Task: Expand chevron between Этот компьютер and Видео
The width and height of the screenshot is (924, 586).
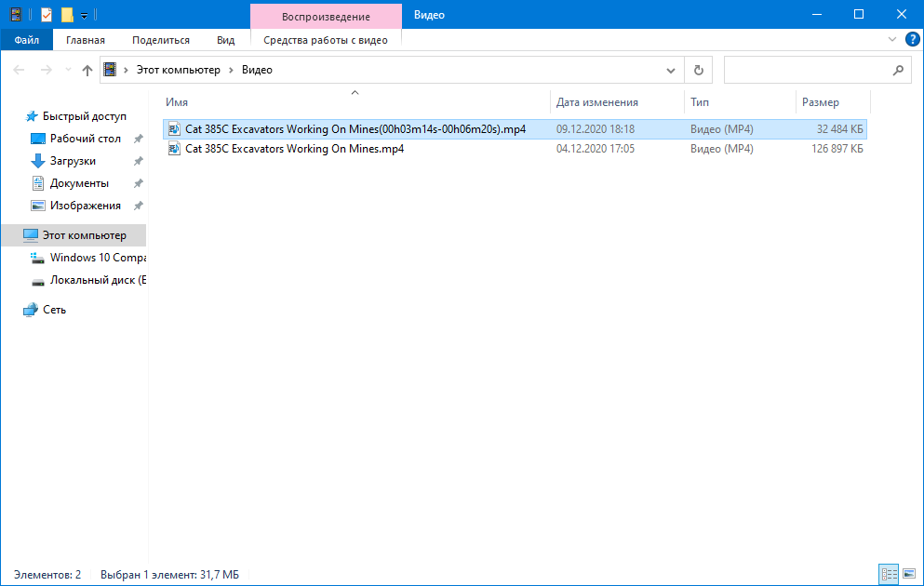Action: click(x=231, y=70)
